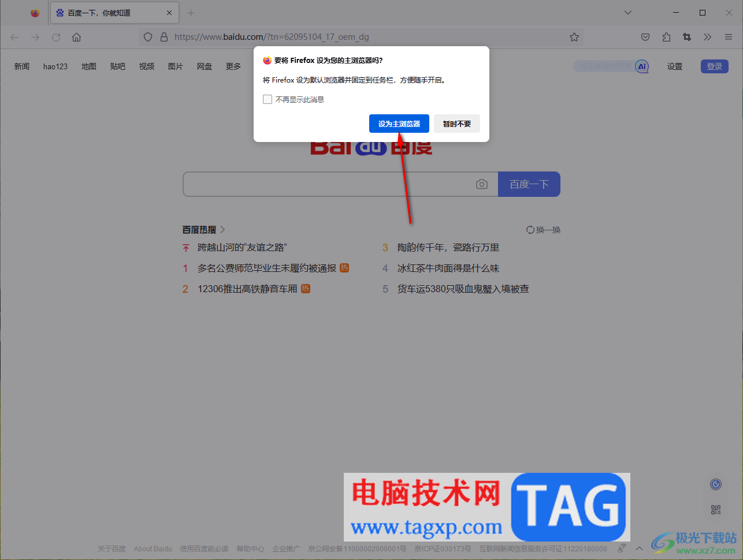Start a screenshot with the crop icon

pyautogui.click(x=686, y=36)
